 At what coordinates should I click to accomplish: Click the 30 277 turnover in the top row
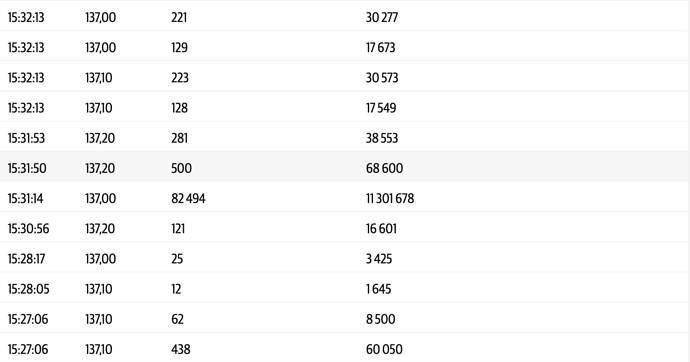(382, 17)
